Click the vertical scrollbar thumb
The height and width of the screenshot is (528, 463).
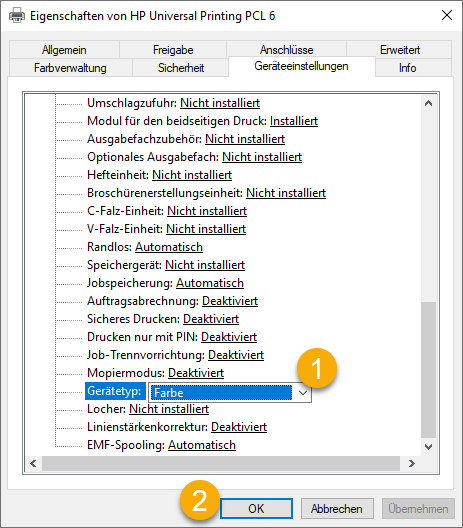click(x=428, y=370)
